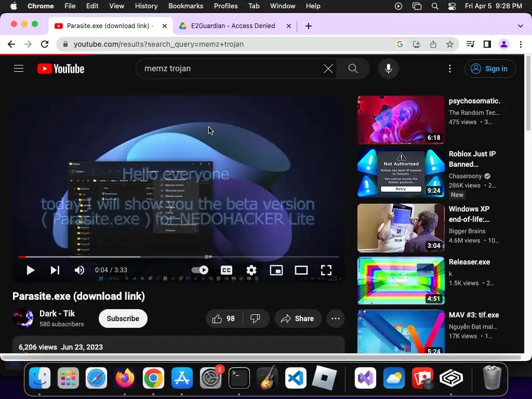Expand the tab search chevron
532x399 pixels.
click(521, 26)
